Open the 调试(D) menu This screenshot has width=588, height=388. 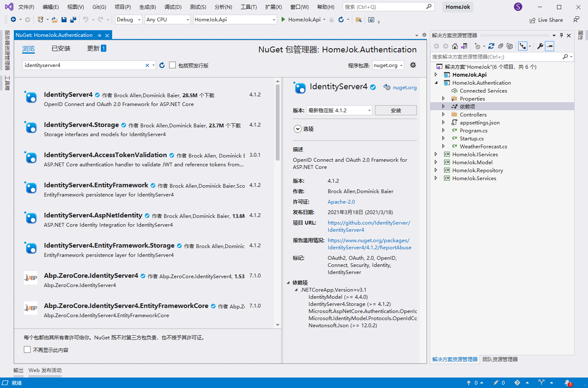click(x=173, y=7)
